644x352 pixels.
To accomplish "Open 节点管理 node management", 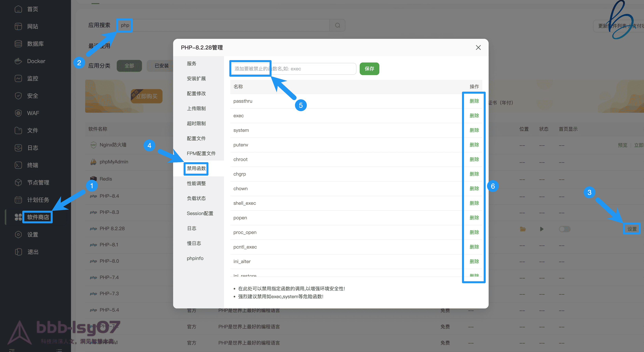I will tap(38, 182).
